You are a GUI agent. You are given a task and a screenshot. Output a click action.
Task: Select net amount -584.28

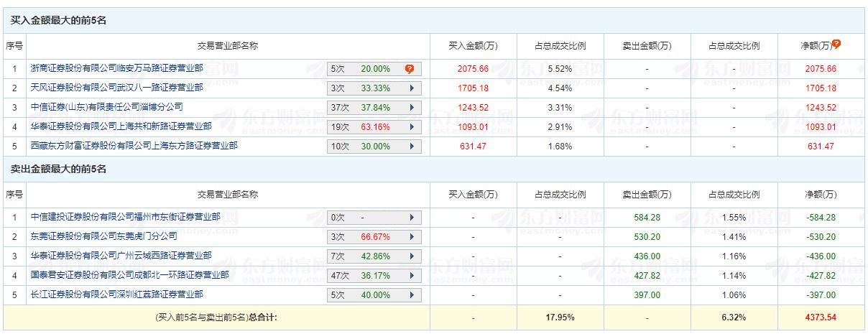point(821,218)
